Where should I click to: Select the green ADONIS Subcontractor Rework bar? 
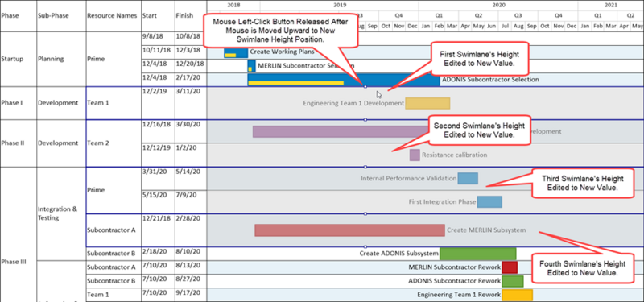[513, 281]
